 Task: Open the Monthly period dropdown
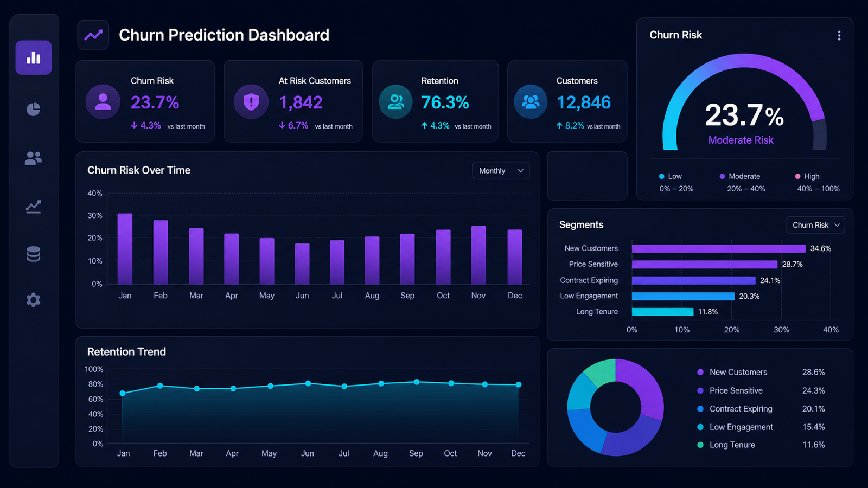pyautogui.click(x=501, y=171)
